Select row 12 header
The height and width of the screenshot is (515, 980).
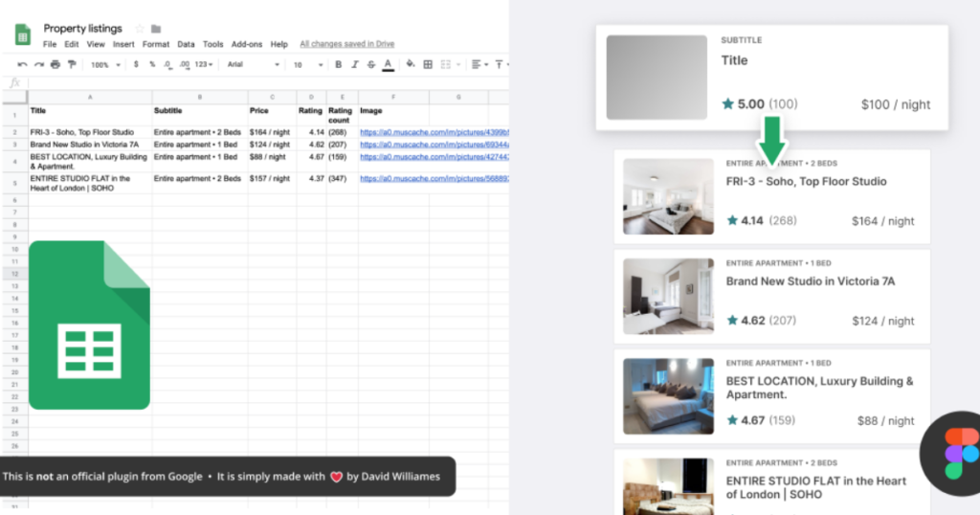pyautogui.click(x=15, y=274)
